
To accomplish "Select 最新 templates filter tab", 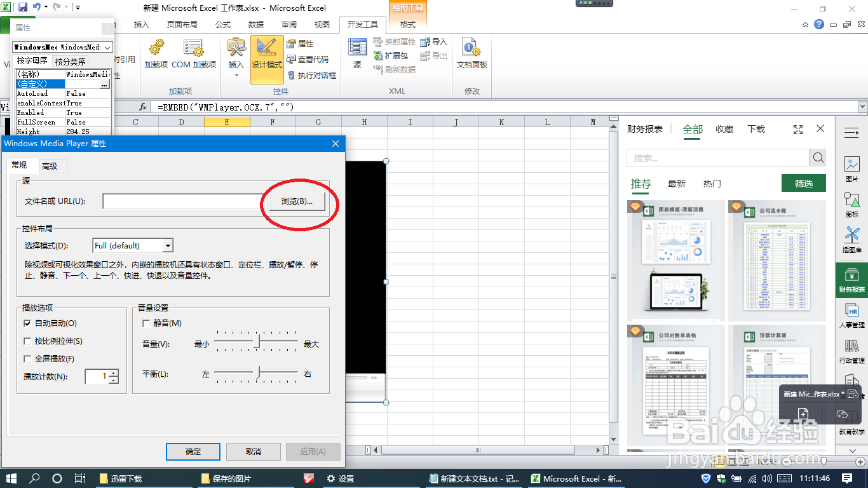I will click(677, 184).
